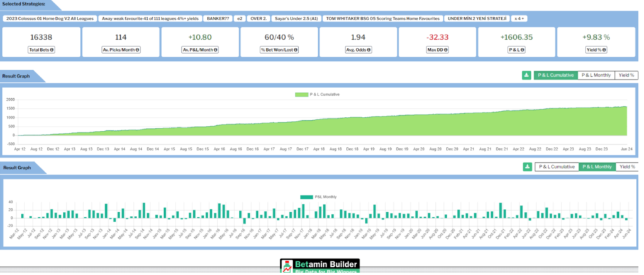Select '2023 Colossus 01 Home Dog V2' strategy tag

(x=49, y=18)
